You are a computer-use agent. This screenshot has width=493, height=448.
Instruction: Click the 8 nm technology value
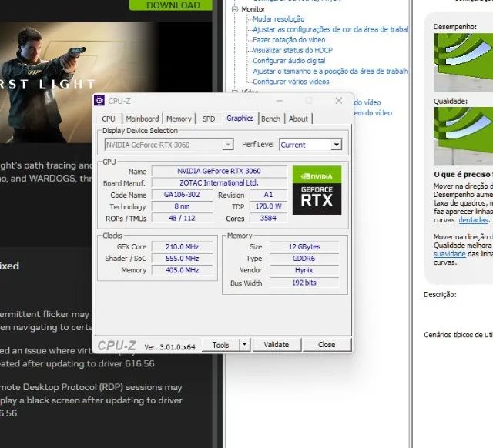tap(182, 206)
